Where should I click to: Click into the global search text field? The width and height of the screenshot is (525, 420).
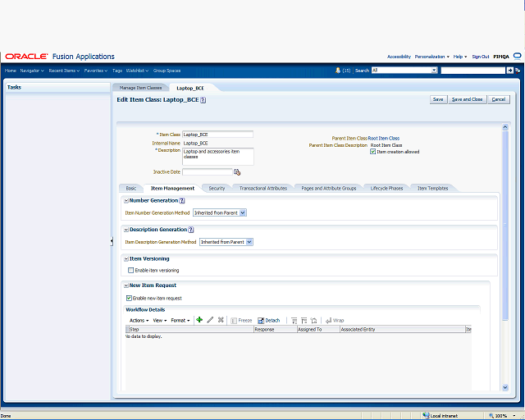(x=472, y=71)
